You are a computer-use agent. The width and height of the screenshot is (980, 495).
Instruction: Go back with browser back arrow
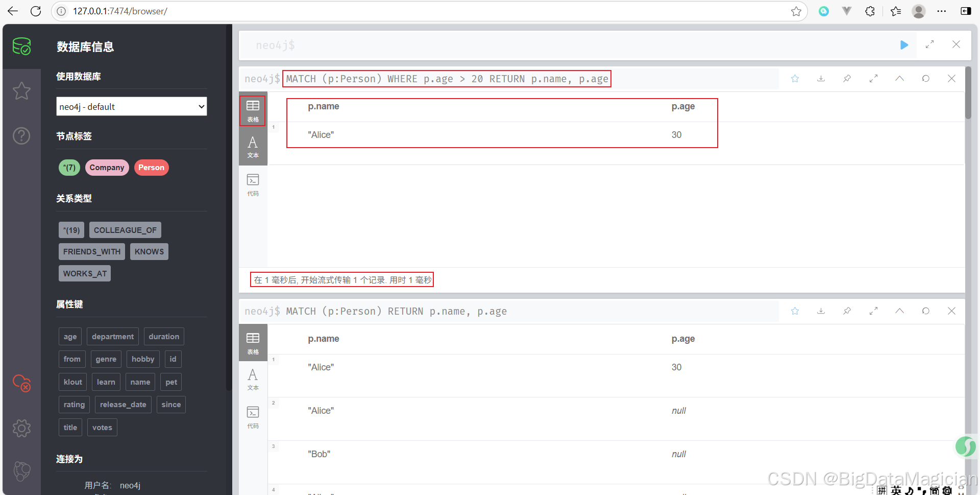(x=13, y=11)
